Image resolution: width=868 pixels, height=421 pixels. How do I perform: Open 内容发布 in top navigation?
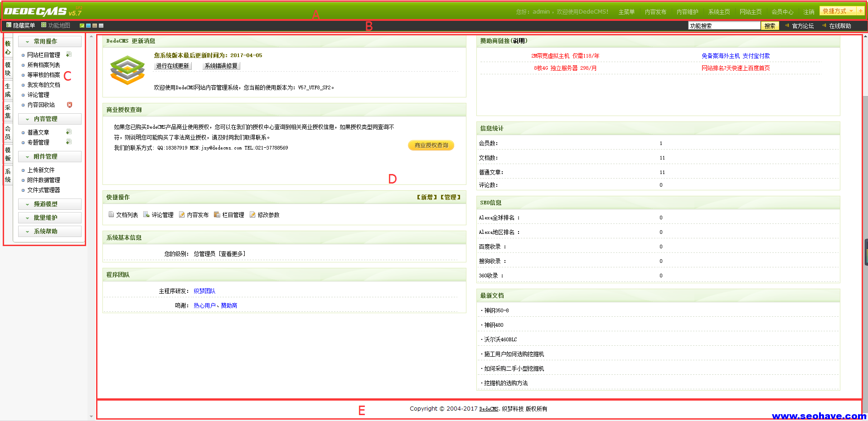tap(655, 12)
